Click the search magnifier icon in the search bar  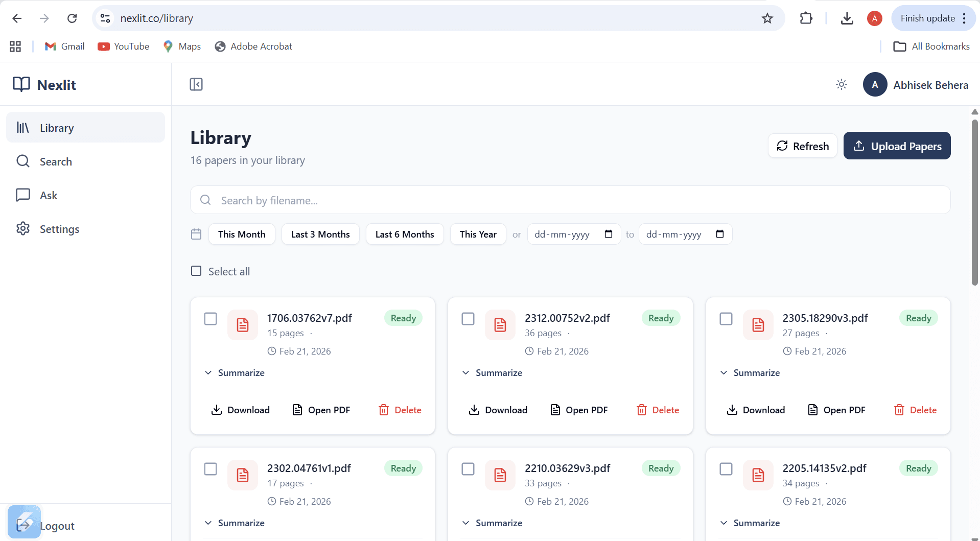coord(205,200)
